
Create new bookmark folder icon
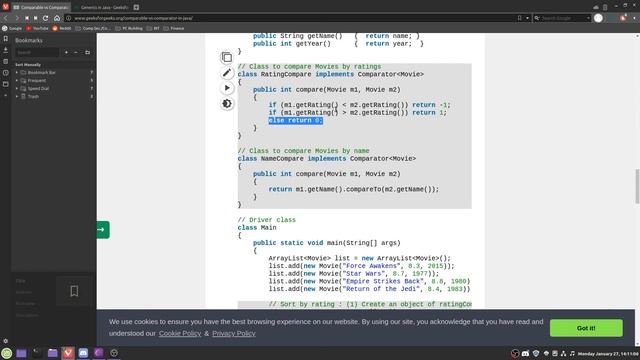click(x=87, y=53)
